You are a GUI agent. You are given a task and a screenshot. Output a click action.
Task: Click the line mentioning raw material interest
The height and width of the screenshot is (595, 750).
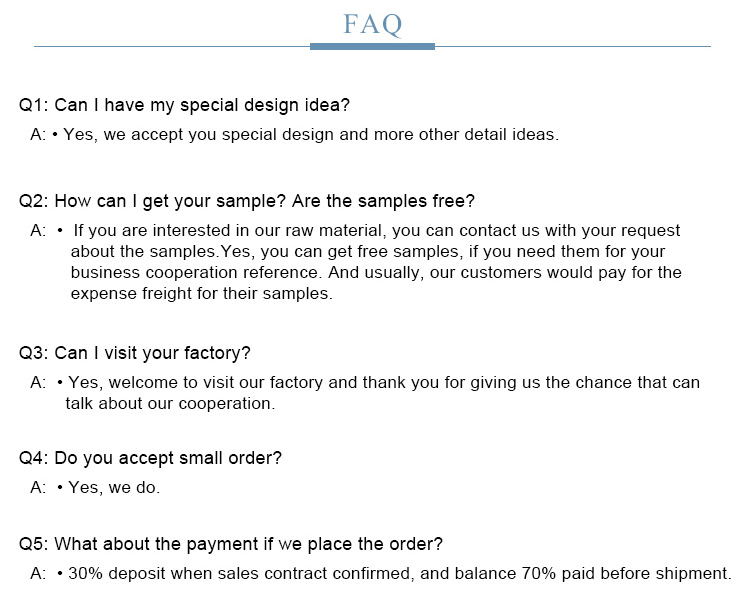coord(377,230)
